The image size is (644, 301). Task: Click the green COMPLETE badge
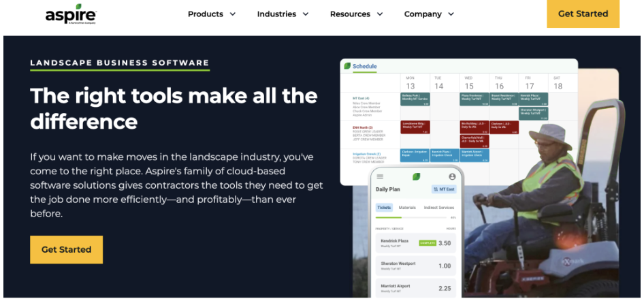click(427, 243)
